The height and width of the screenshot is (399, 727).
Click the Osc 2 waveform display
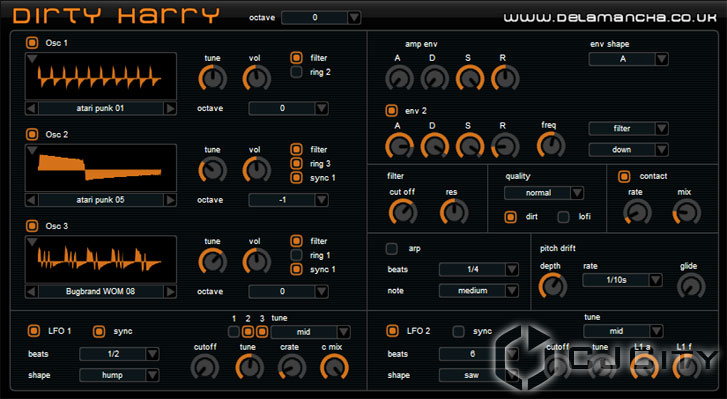pyautogui.click(x=101, y=167)
